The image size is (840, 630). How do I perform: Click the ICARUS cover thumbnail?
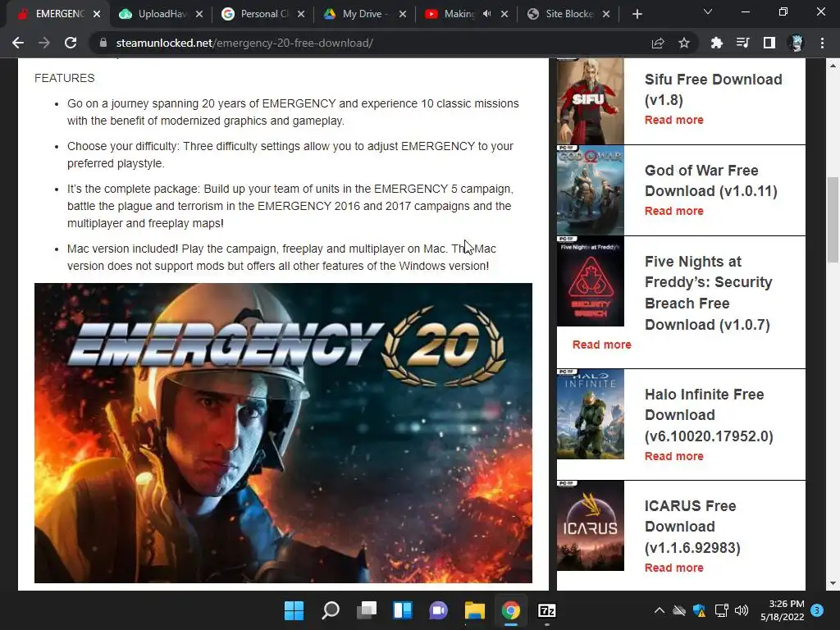click(x=591, y=526)
